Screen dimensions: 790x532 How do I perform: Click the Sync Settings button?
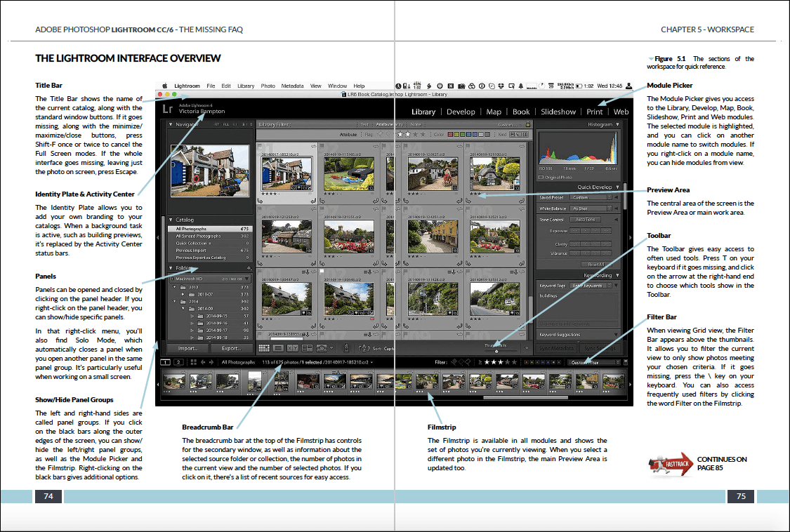coord(599,348)
